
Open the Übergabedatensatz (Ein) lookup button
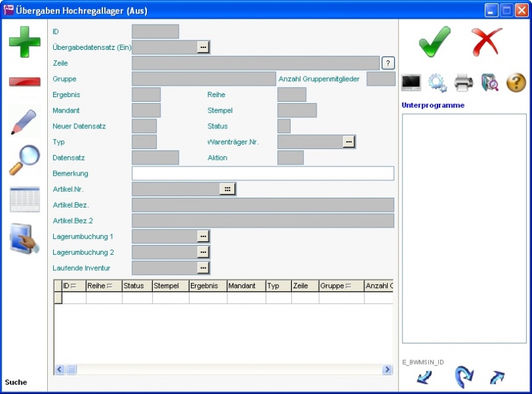tap(203, 47)
